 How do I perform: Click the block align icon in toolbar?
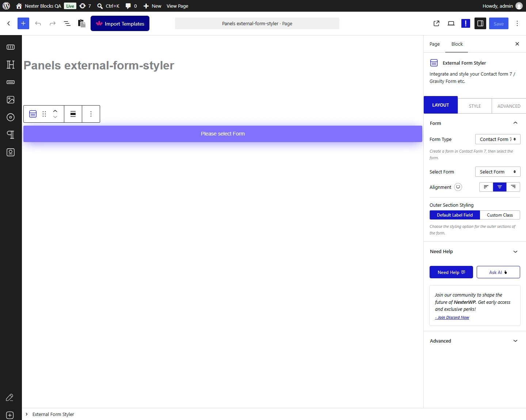[73, 114]
